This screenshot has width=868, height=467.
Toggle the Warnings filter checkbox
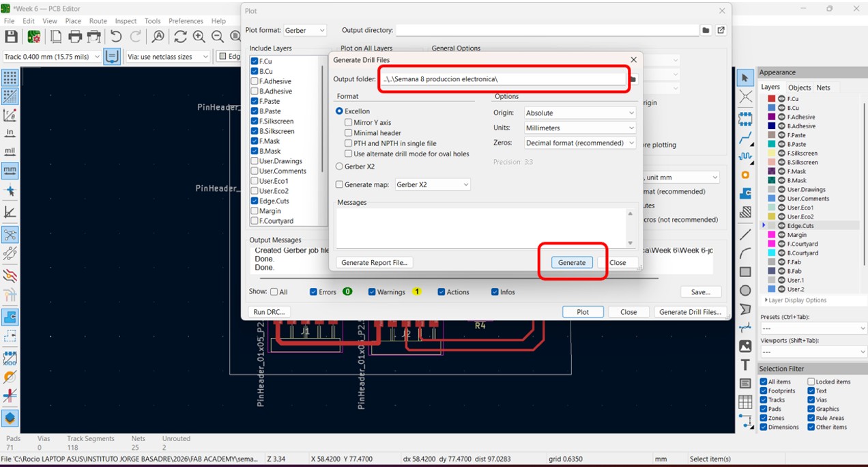tap(372, 292)
